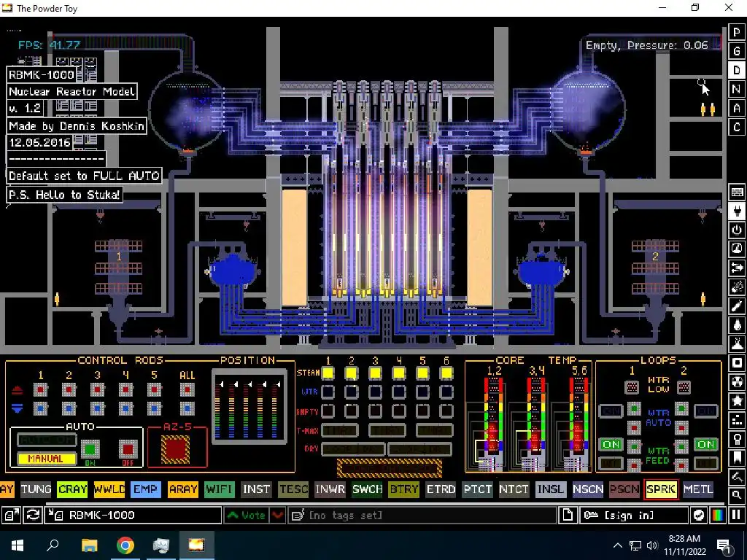Select the METL element
The height and width of the screenshot is (560, 747).
point(698,489)
